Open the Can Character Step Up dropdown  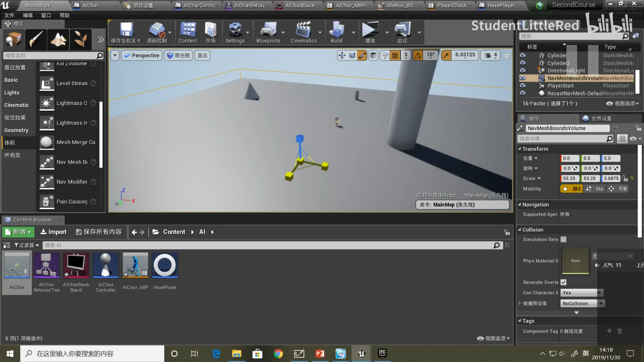(582, 293)
